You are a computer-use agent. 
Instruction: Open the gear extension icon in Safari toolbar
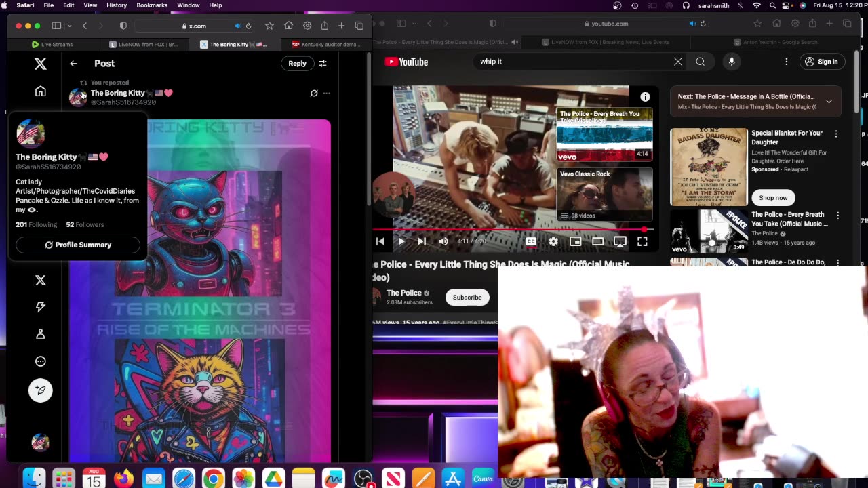pos(307,26)
